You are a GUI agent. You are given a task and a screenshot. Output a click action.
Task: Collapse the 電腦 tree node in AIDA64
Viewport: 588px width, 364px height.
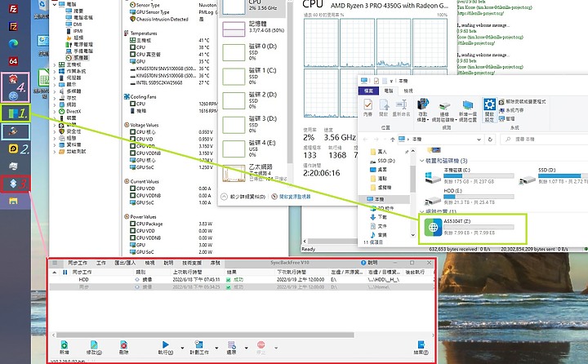tap(55, 4)
